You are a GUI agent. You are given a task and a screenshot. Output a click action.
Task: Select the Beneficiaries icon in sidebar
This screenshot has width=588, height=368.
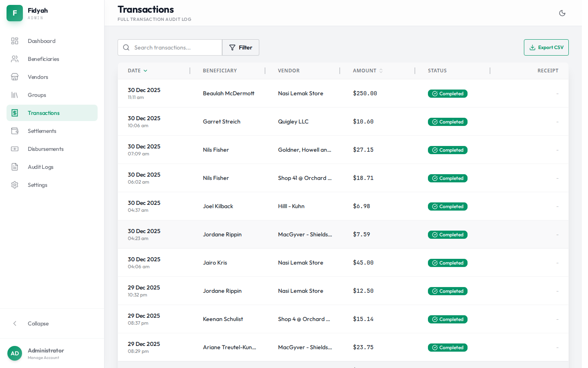click(15, 59)
